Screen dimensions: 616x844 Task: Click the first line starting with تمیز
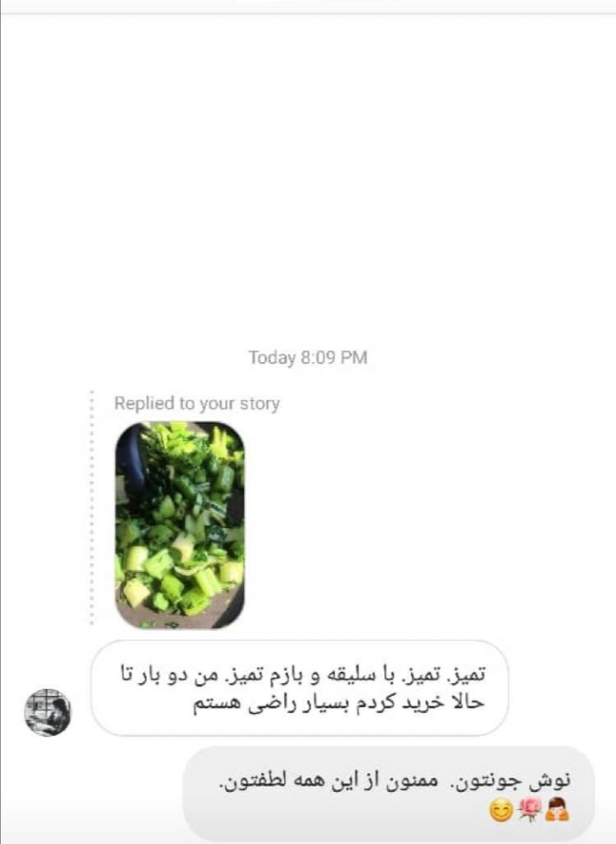pos(303,675)
